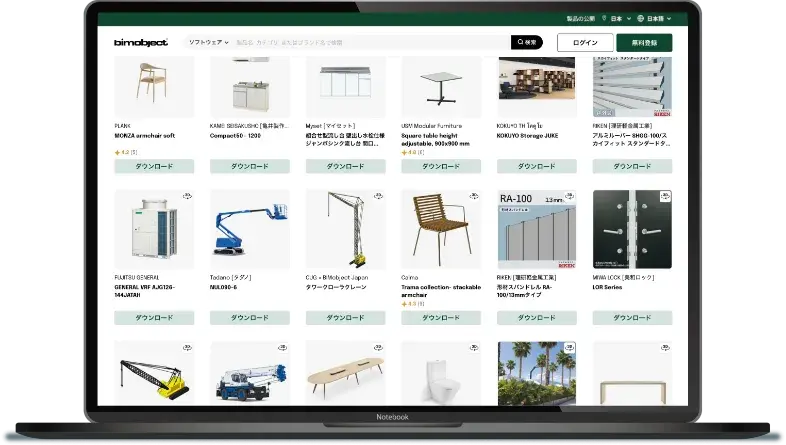Click the green 無料登録 button
Screen dimensions: 786x445
(644, 43)
